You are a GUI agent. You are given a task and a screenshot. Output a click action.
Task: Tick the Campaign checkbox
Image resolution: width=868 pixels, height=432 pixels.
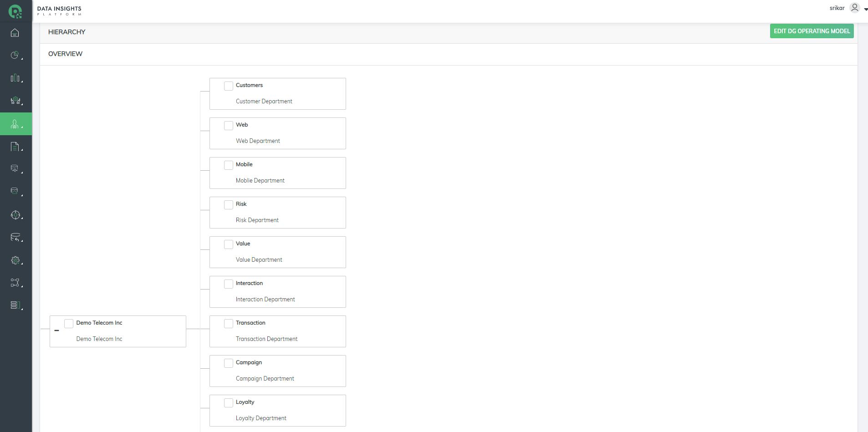coord(229,363)
